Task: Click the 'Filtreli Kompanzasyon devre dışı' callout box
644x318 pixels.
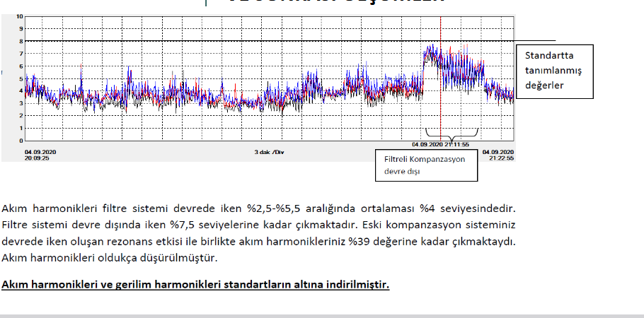Action: coord(426,165)
